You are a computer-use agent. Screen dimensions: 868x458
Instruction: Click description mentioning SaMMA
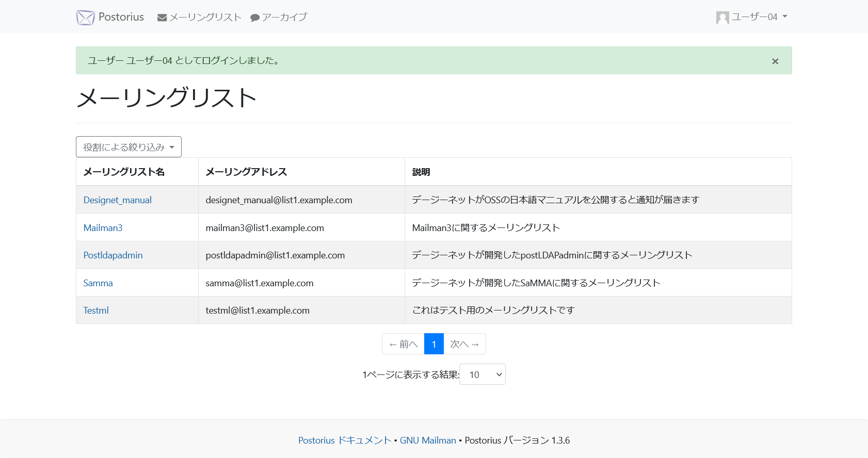[536, 283]
